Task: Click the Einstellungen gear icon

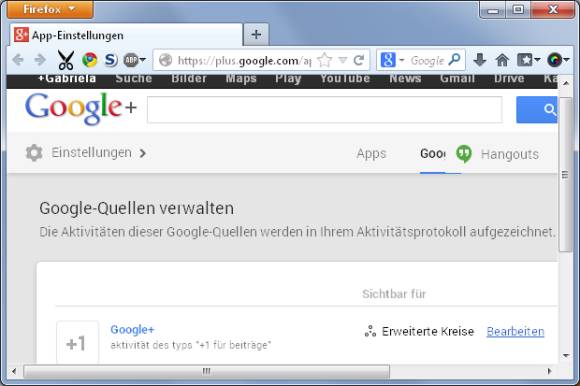Action: [x=34, y=153]
